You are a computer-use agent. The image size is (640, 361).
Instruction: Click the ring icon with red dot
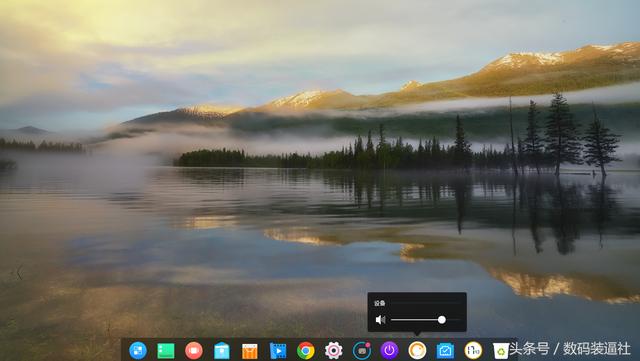(362, 350)
